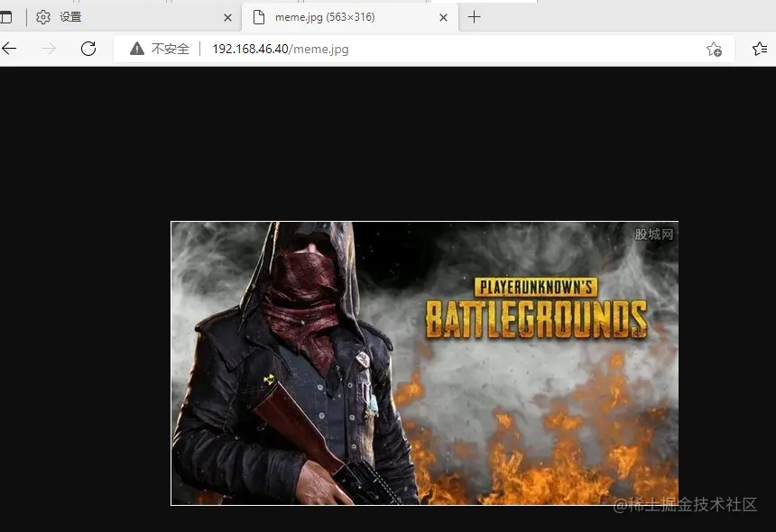776x532 pixels.
Task: Close the 设置 tab
Action: tap(227, 18)
